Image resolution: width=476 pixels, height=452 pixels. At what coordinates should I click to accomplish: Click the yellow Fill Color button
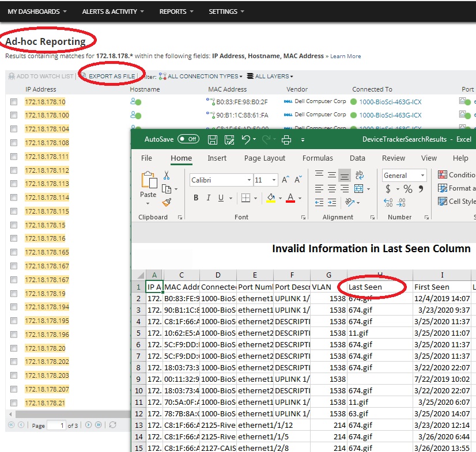[271, 198]
